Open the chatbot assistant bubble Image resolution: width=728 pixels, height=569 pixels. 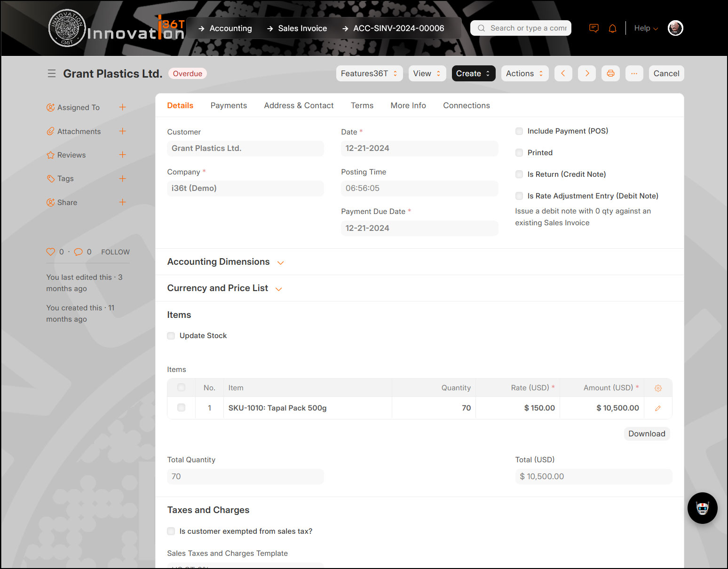coord(702,508)
